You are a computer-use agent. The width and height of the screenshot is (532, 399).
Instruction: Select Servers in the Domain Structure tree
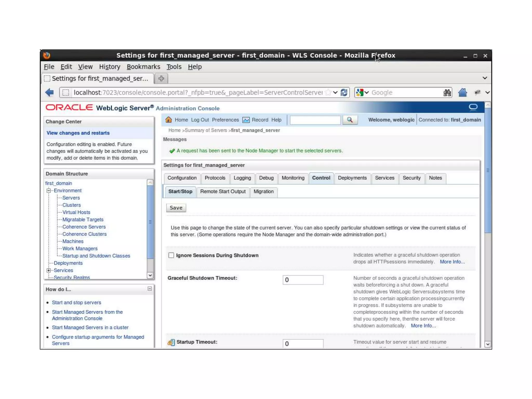click(71, 198)
